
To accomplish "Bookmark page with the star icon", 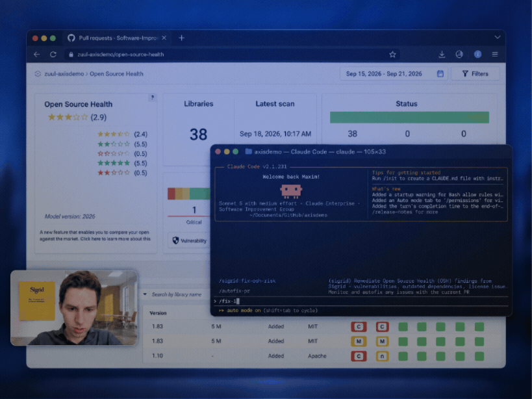I will point(392,55).
